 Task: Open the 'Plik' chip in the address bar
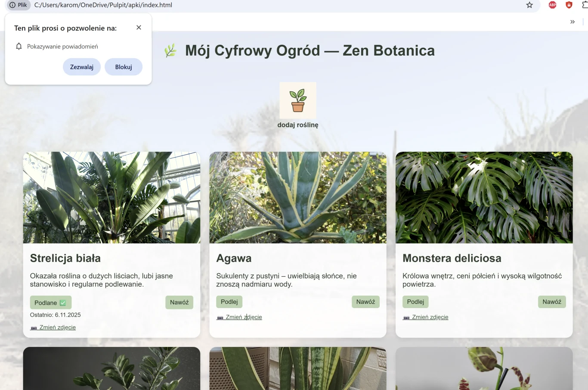point(18,5)
